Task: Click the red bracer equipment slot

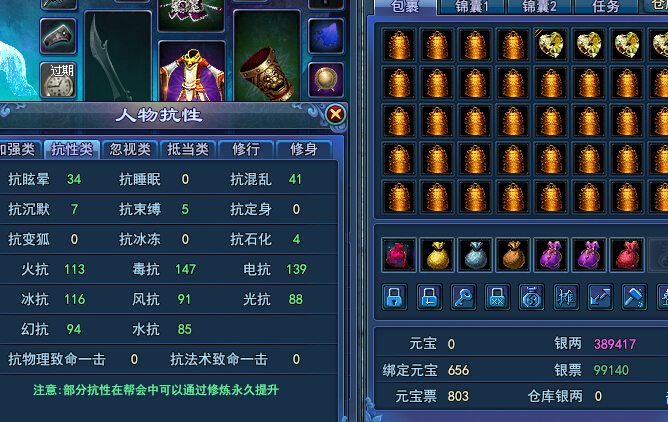Action: [267, 55]
